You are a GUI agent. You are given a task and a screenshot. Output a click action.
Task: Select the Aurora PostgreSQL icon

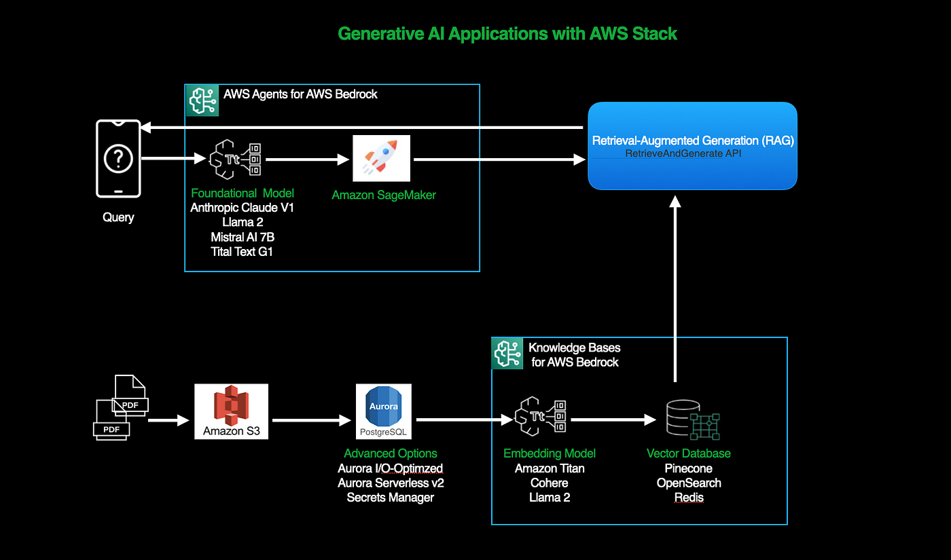click(384, 411)
